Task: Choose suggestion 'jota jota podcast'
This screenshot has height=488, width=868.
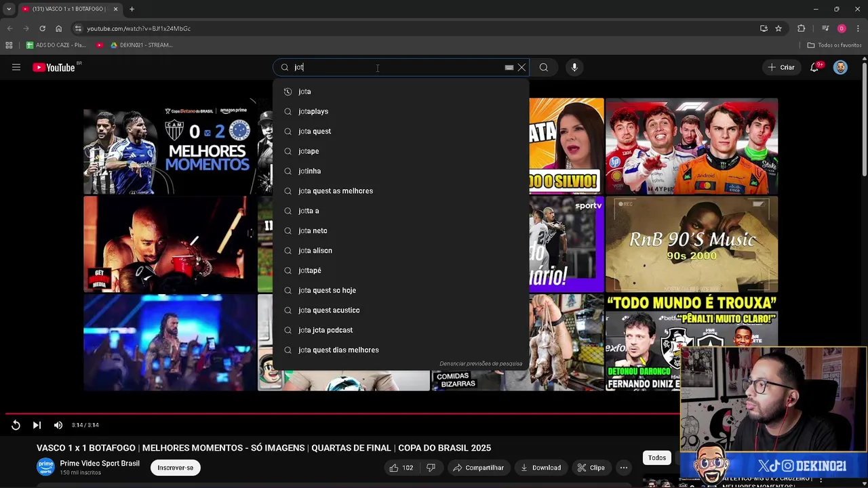Action: pyautogui.click(x=400, y=330)
